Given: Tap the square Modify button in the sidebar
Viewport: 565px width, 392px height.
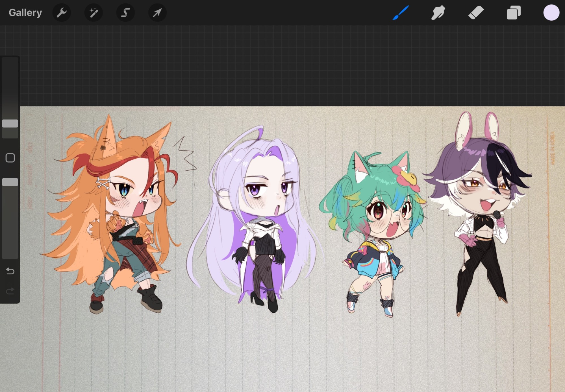Looking at the screenshot, I should [10, 158].
